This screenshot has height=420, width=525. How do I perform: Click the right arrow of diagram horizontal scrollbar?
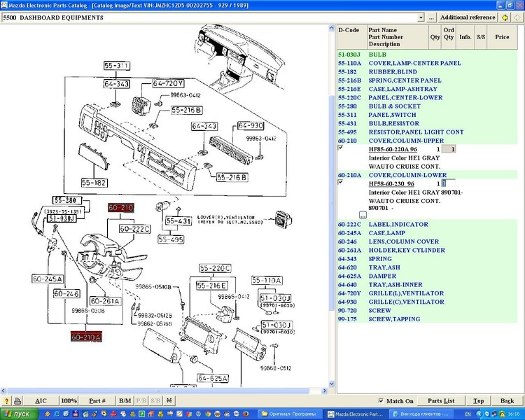(x=324, y=391)
